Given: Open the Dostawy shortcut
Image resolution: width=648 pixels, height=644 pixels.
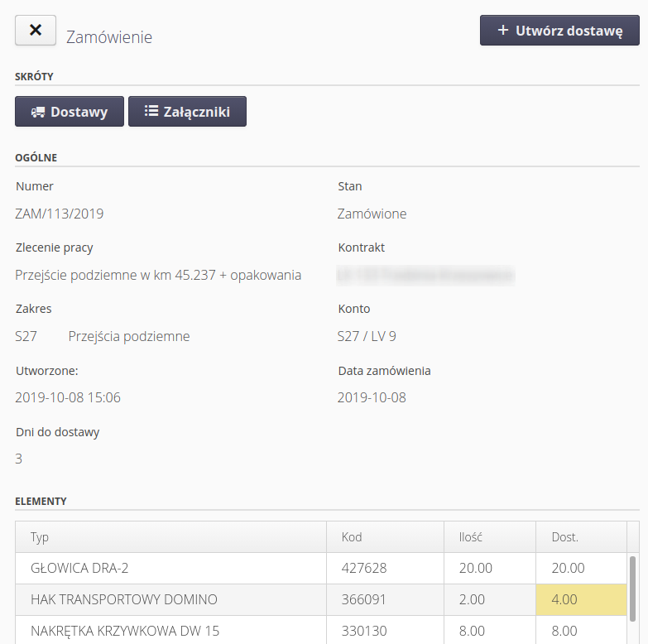Looking at the screenshot, I should (x=70, y=112).
